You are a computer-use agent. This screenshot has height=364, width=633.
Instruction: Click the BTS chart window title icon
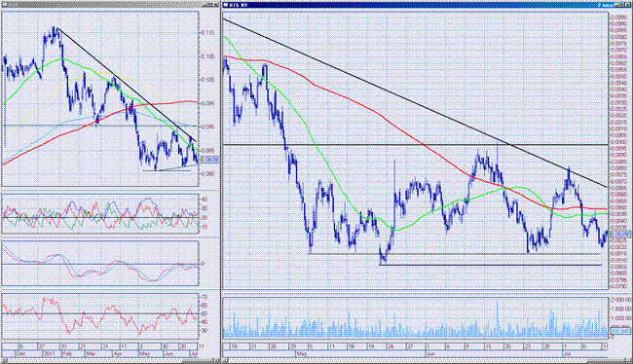coord(226,5)
